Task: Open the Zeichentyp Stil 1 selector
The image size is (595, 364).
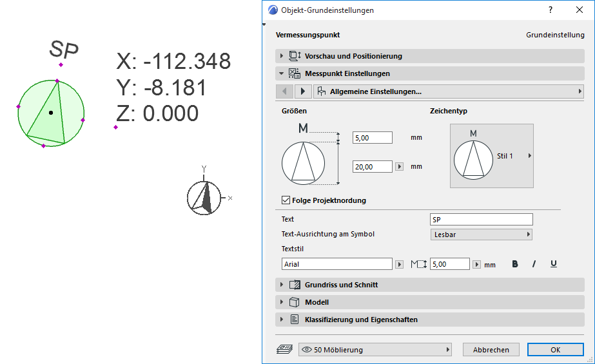Action: 492,156
